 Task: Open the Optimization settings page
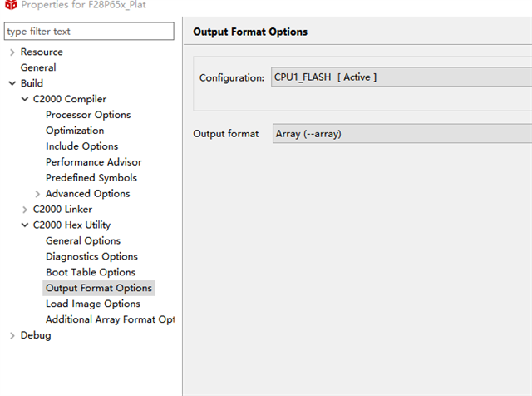(x=75, y=131)
